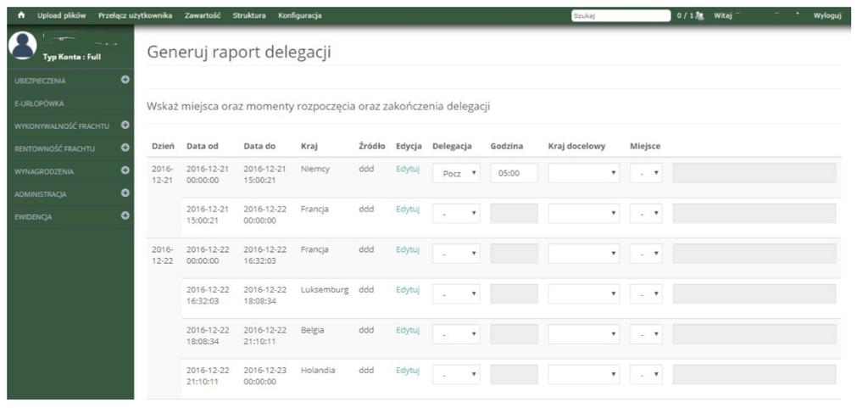Open Kraj docelowy dropdown in Belgia row

584,334
